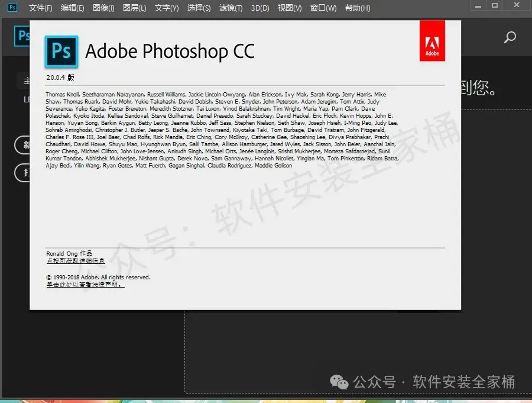The width and height of the screenshot is (532, 403).
Task: Click the Photoshop Ps logo in About dialog
Action: [61, 51]
